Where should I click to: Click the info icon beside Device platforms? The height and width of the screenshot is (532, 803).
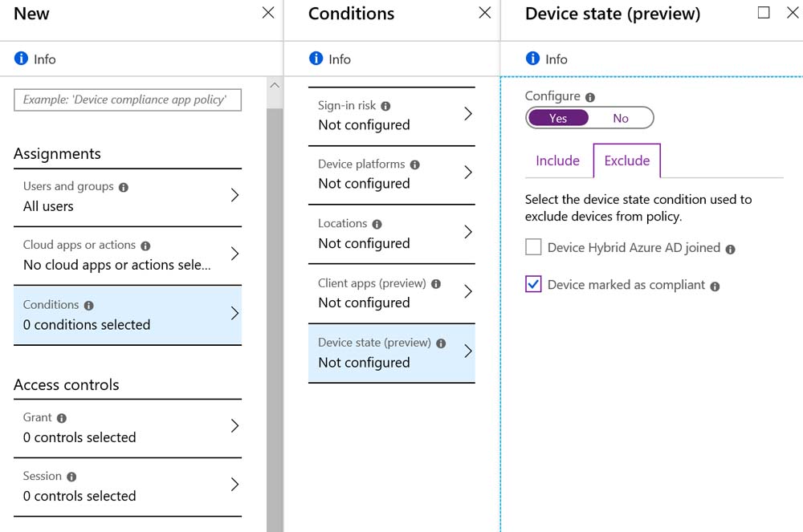pyautogui.click(x=415, y=164)
